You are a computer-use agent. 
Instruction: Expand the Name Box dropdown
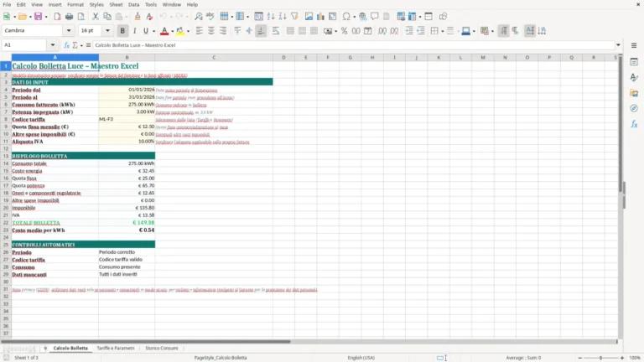click(53, 45)
